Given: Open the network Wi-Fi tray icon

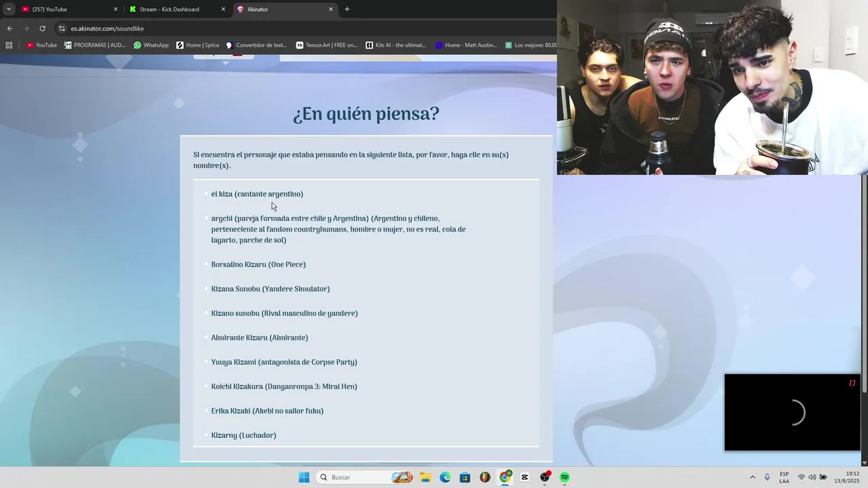Looking at the screenshot, I should tap(802, 477).
